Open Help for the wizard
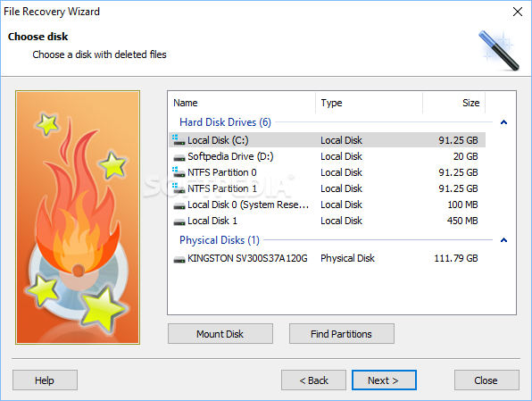 pyautogui.click(x=45, y=380)
